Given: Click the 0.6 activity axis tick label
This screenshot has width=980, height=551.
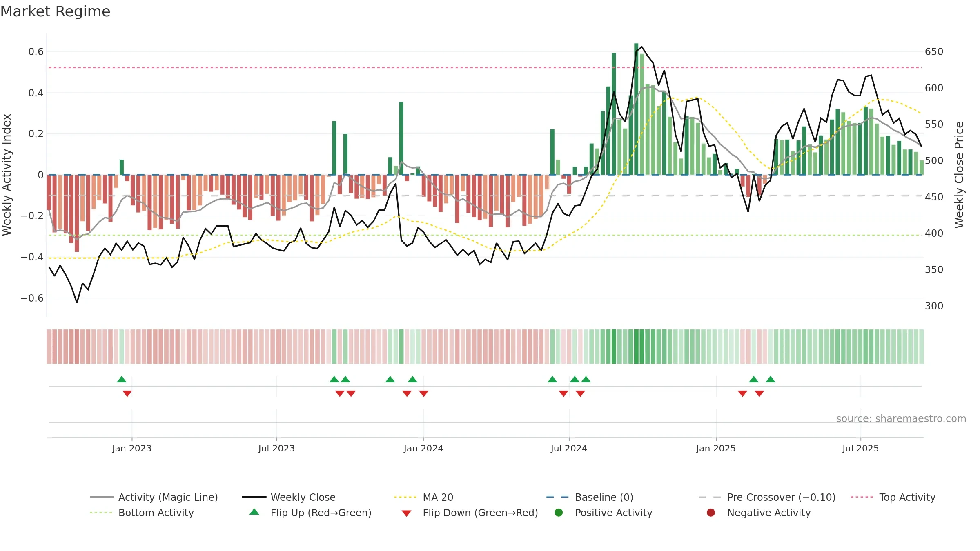Looking at the screenshot, I should (36, 52).
